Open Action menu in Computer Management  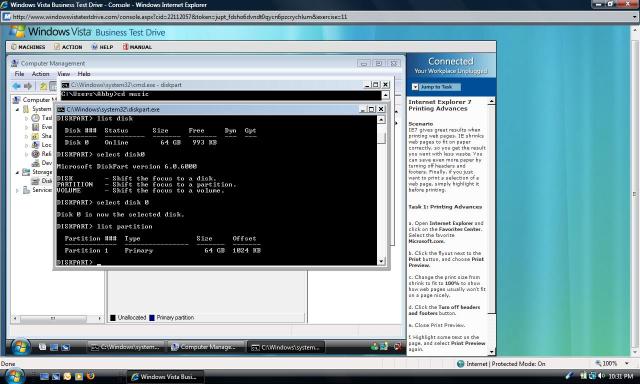(40, 74)
